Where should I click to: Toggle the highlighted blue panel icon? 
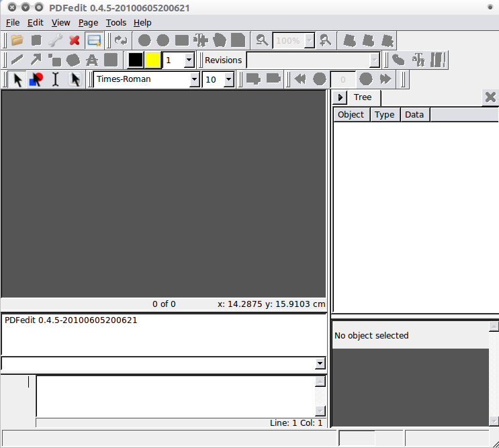(x=94, y=40)
